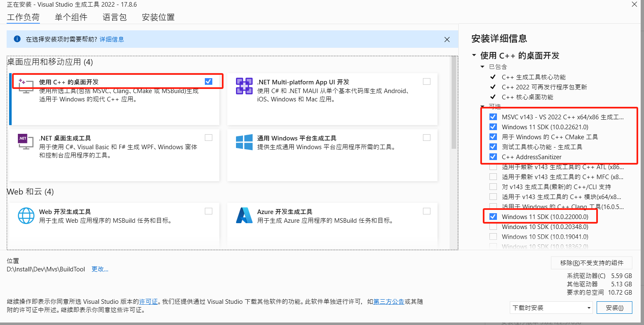Check v143 C++ ATL component
Viewport: 644px width, 325px height.
pyautogui.click(x=493, y=167)
